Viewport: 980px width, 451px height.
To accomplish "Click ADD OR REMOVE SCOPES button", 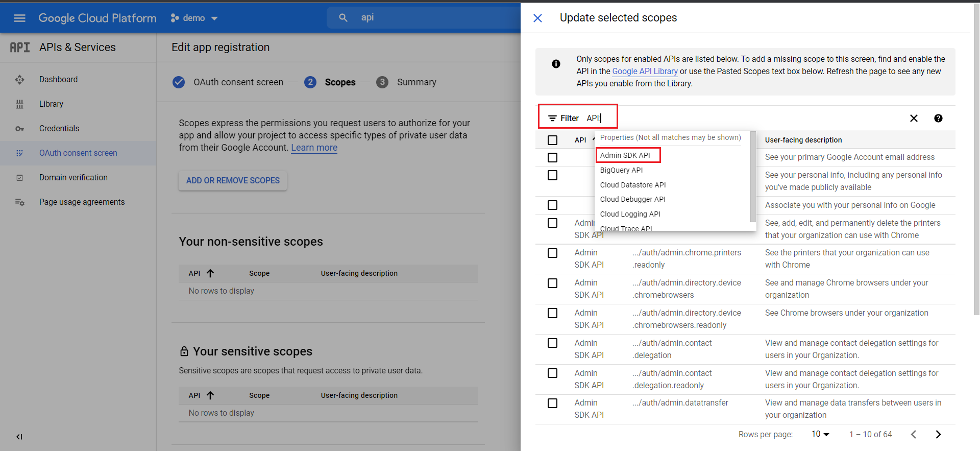I will (233, 180).
